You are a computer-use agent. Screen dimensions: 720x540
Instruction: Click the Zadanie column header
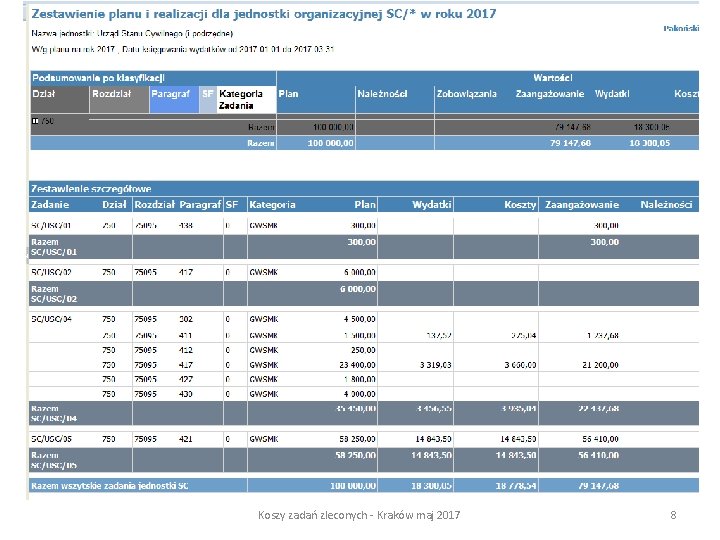(x=50, y=205)
